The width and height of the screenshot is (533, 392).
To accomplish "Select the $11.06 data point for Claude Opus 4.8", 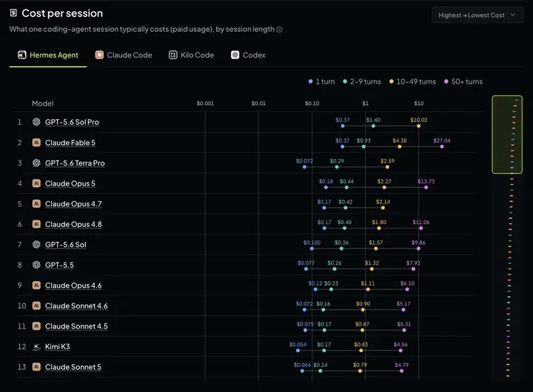I will pos(420,228).
